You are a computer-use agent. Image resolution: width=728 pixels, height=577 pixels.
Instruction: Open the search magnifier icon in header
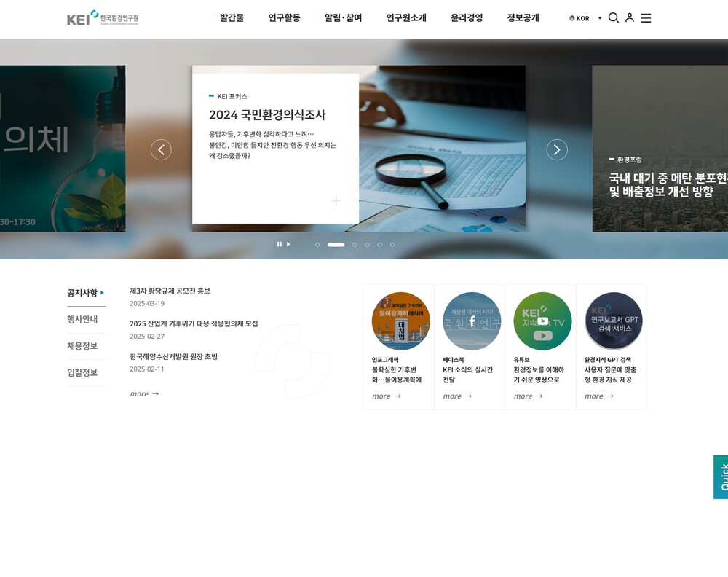click(613, 18)
